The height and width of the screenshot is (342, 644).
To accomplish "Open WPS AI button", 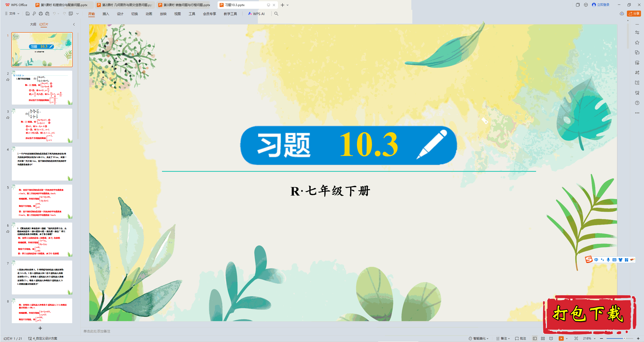I will click(x=256, y=14).
